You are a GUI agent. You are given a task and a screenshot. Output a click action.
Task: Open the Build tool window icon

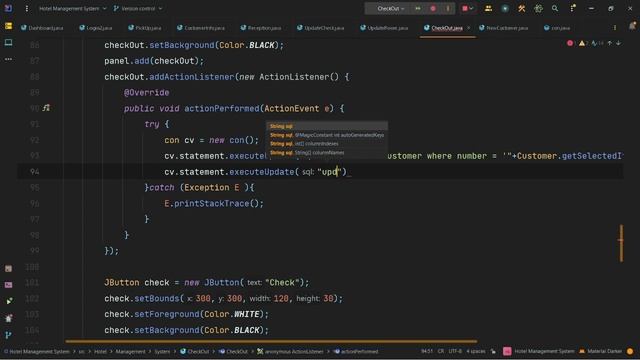pos(9,269)
